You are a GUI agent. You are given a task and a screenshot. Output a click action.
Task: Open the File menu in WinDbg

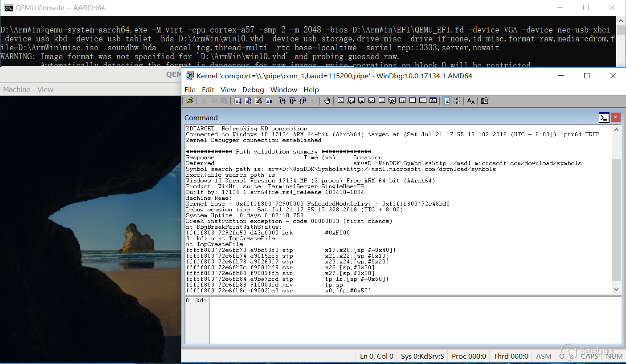190,89
